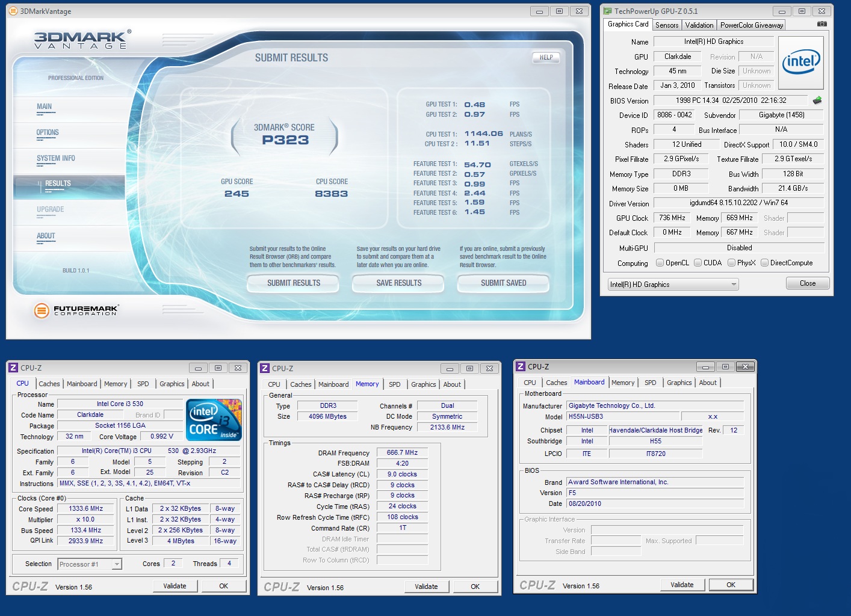The image size is (851, 616).
Task: Click Validate in the CPU-Z Mainboard window
Action: [x=682, y=585]
